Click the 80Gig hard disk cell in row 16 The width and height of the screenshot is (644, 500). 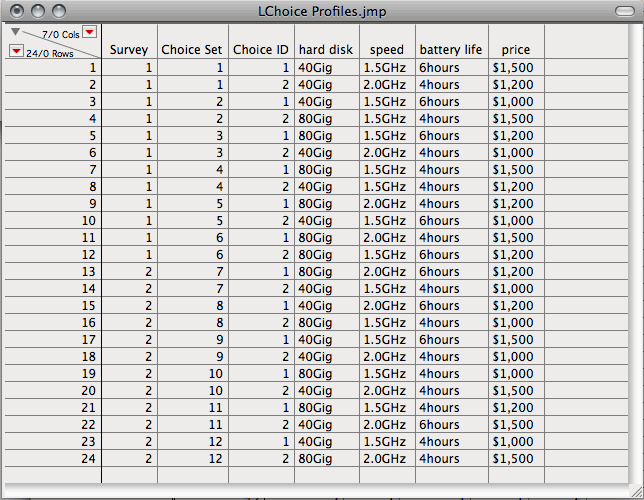tap(327, 323)
